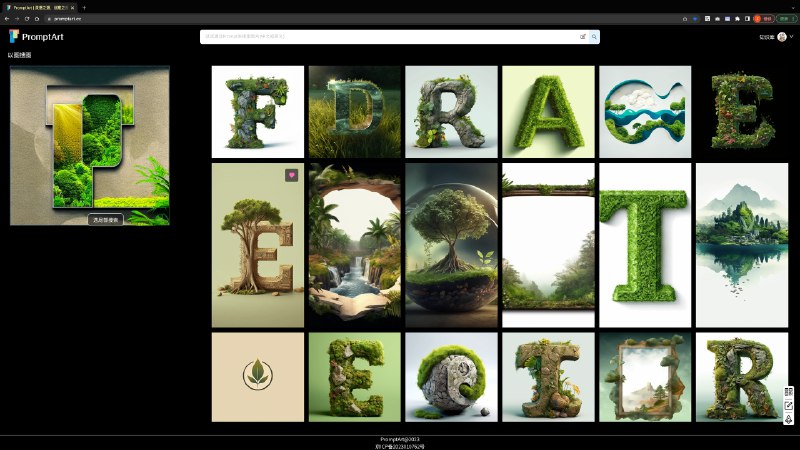Open a new browser tab with plus
Screen dimensions: 800x450
(84, 8)
